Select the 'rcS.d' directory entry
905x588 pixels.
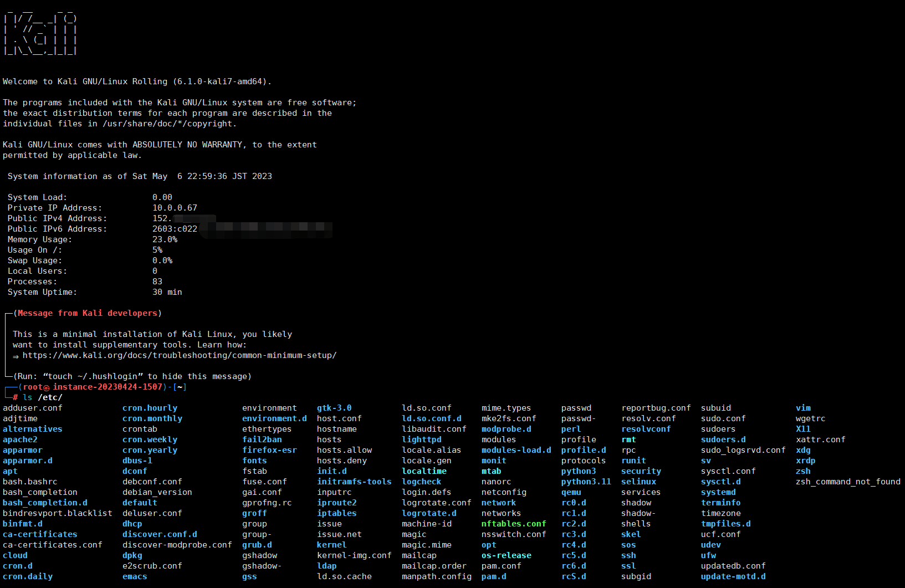(574, 576)
